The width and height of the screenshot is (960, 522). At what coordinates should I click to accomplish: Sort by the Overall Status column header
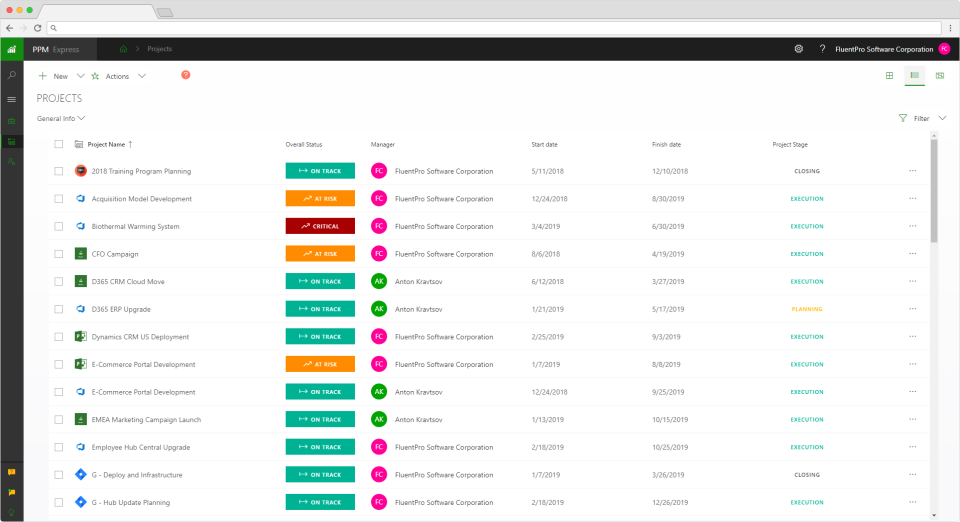pyautogui.click(x=304, y=144)
